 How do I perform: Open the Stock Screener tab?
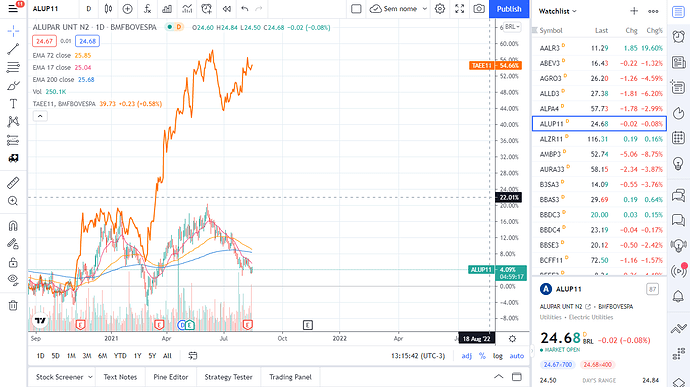click(x=59, y=377)
